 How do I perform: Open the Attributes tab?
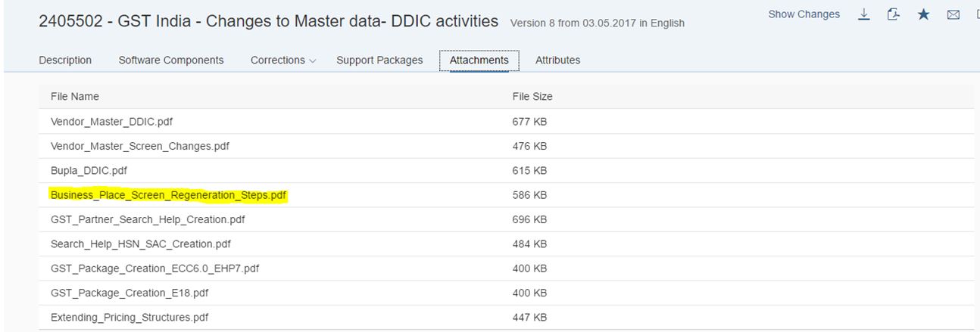tap(557, 61)
